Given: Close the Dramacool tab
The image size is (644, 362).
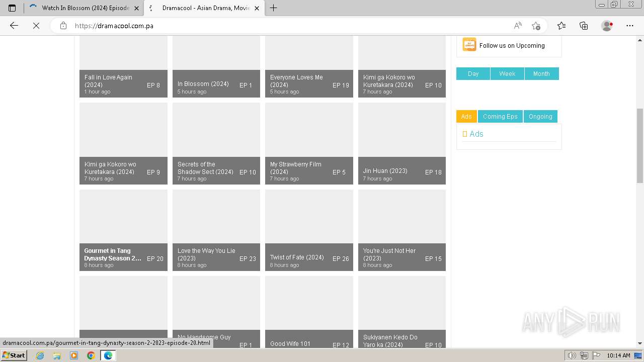Looking at the screenshot, I should (257, 8).
